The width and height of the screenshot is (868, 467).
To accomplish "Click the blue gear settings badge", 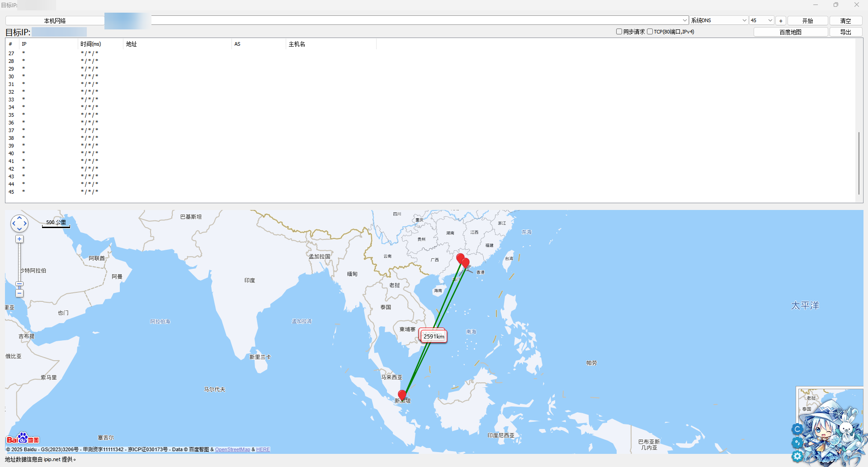I will coord(797,456).
